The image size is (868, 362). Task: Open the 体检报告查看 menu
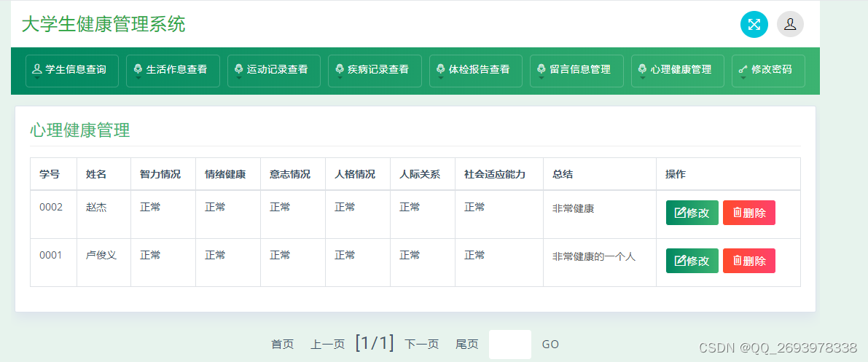tap(476, 71)
